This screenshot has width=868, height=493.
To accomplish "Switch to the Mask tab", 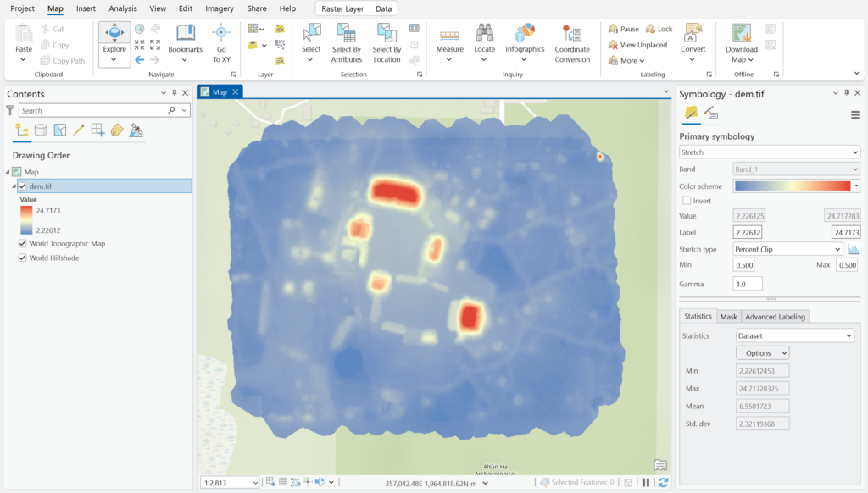I will coord(728,317).
